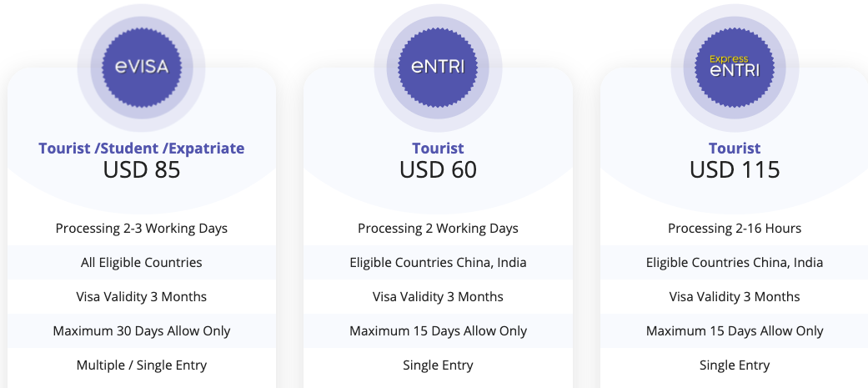This screenshot has width=868, height=388.
Task: Click Processing 2-16 Hours row
Action: [735, 229]
